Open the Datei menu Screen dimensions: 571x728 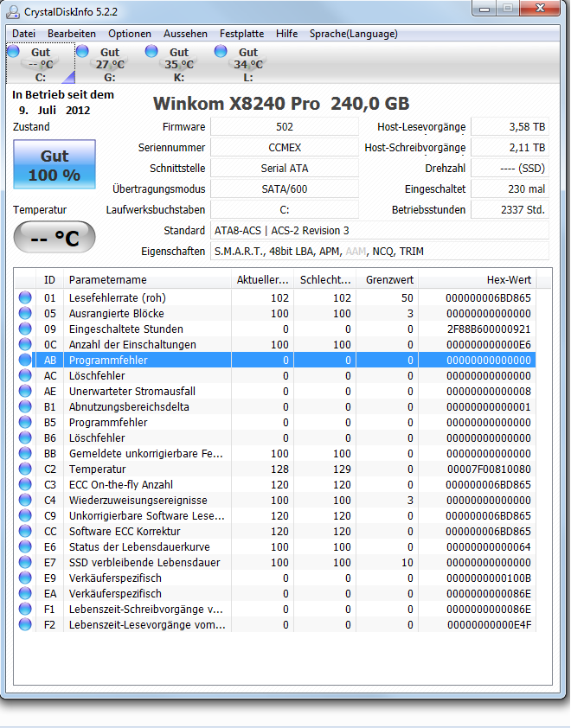23,34
